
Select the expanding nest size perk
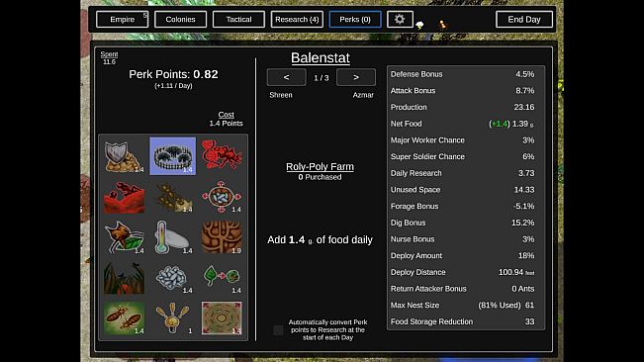pos(222,318)
